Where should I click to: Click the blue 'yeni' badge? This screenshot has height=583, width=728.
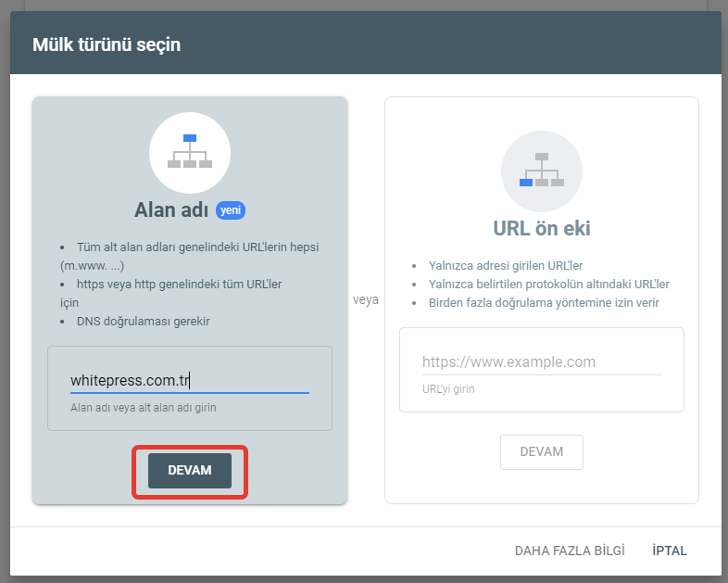pos(231,210)
